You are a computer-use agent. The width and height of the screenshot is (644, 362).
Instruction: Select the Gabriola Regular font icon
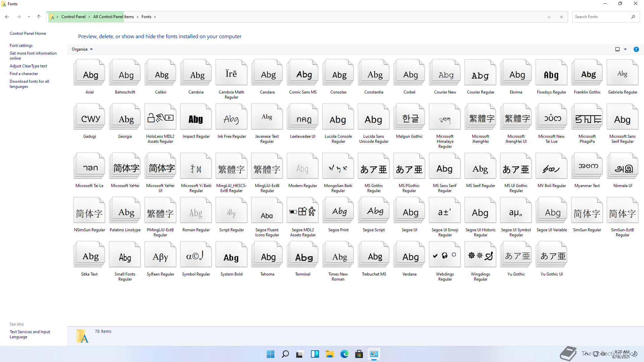point(623,72)
